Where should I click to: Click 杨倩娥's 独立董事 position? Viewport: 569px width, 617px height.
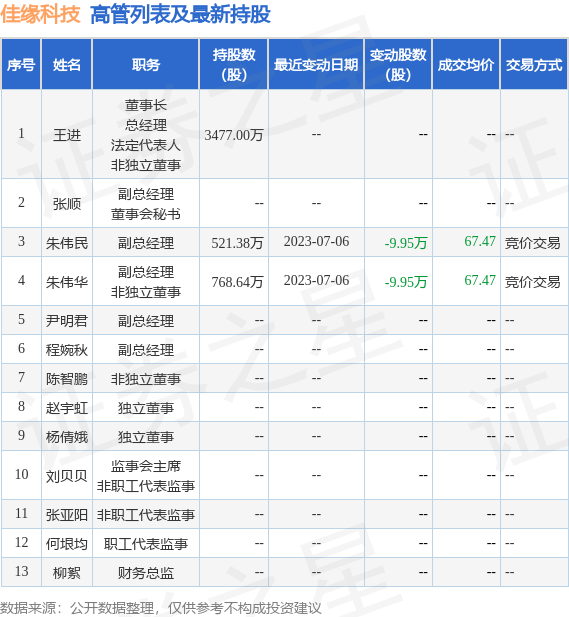146,437
